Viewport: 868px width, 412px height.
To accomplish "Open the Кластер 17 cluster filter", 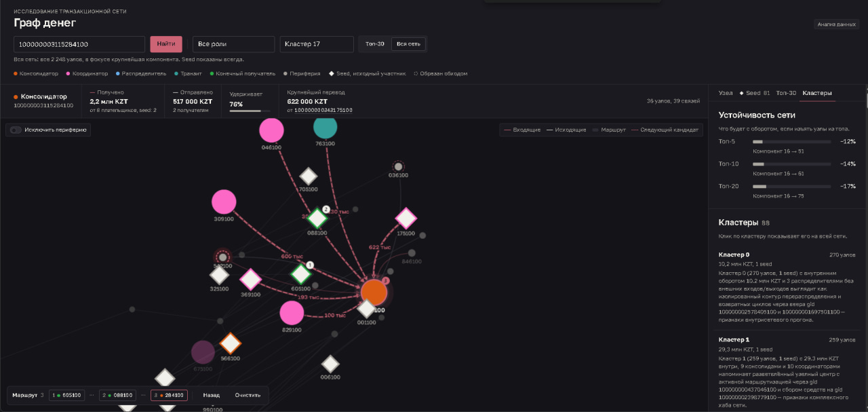I will coord(317,44).
